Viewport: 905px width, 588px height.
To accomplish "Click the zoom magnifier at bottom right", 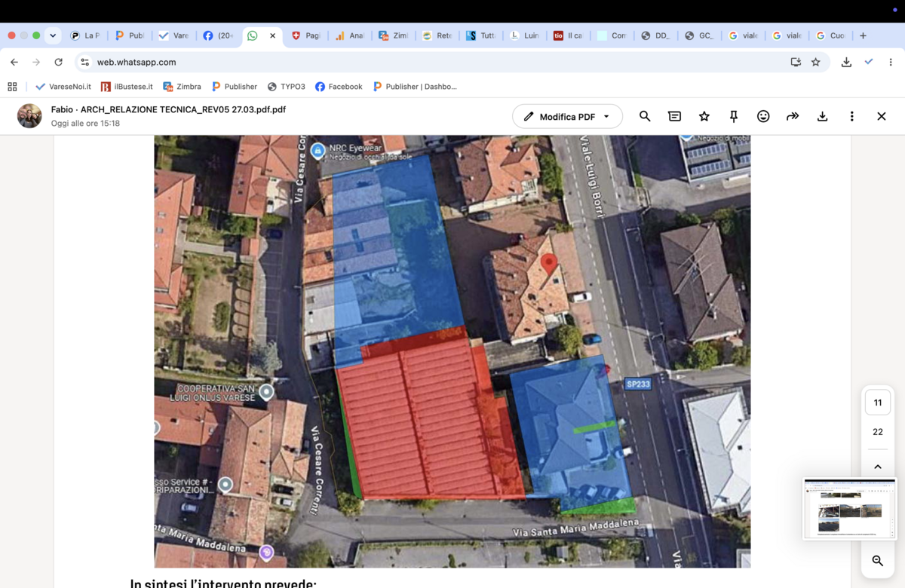I will tap(878, 560).
